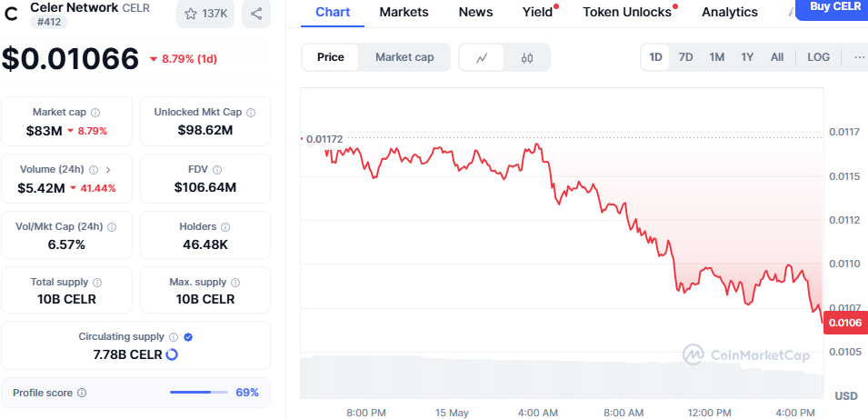Open more chart options ellipsis menu
The height and width of the screenshot is (419, 868).
click(x=860, y=57)
